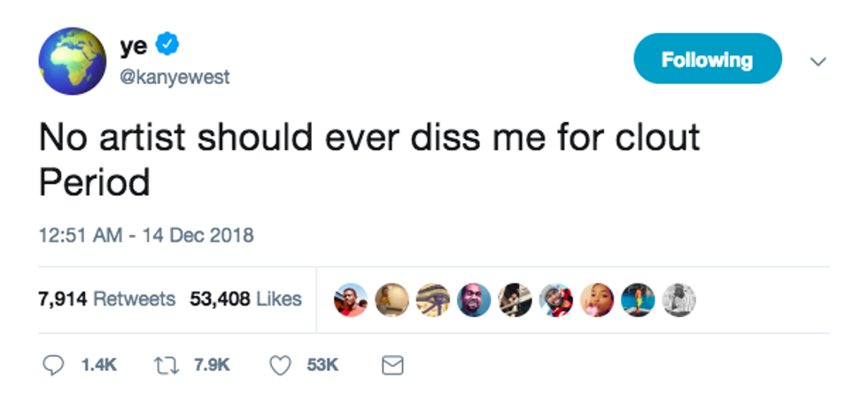Open the grayscale liker avatar

679,300
